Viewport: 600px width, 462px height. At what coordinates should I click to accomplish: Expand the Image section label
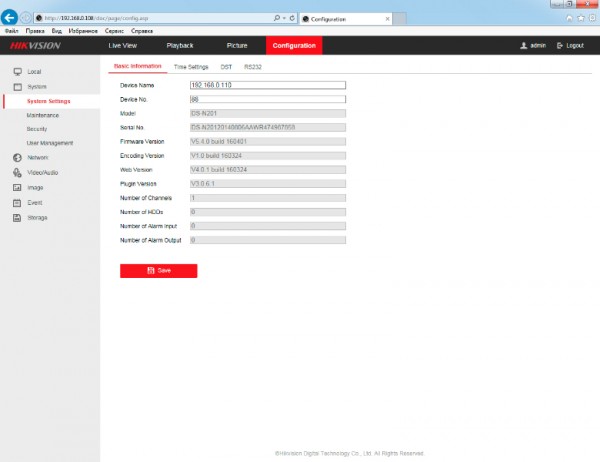point(35,188)
